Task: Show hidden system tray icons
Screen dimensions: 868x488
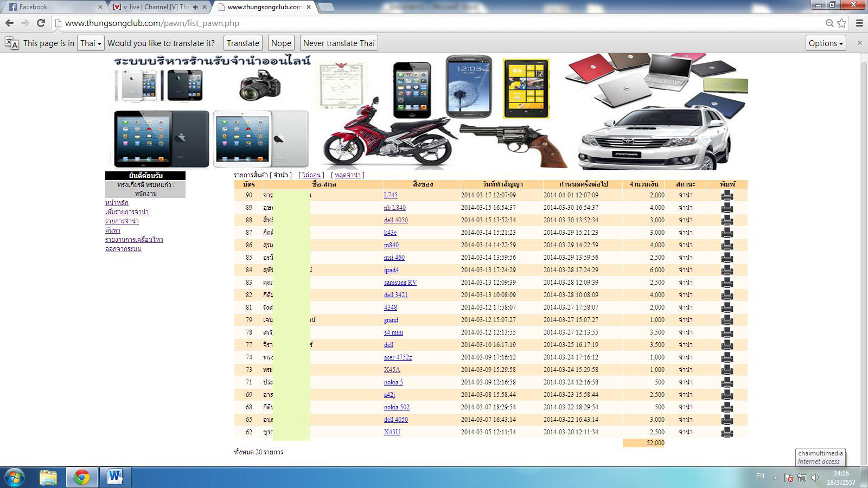Action: 775,478
